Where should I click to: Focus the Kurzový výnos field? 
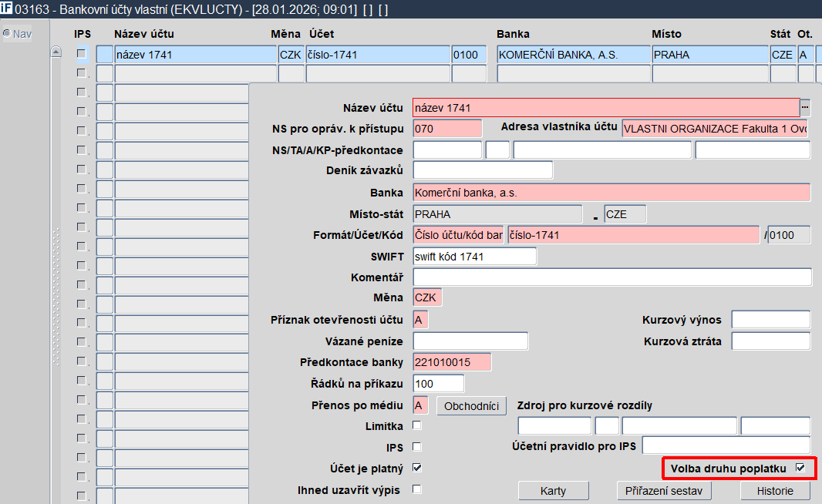pos(770,320)
